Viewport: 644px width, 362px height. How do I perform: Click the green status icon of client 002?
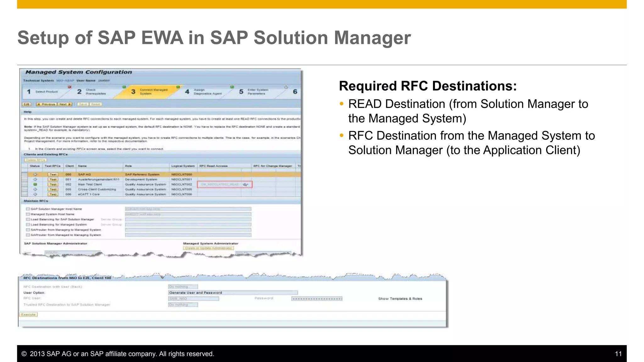tap(35, 184)
